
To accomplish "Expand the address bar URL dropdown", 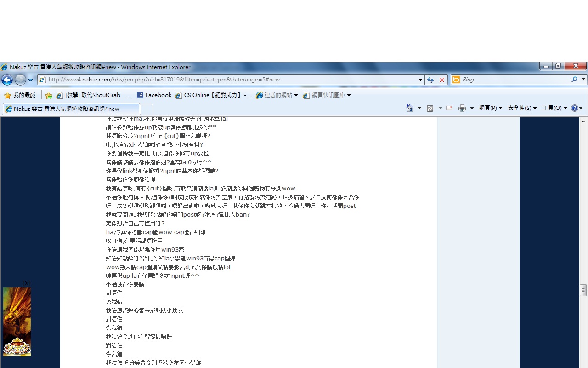I will tap(420, 80).
